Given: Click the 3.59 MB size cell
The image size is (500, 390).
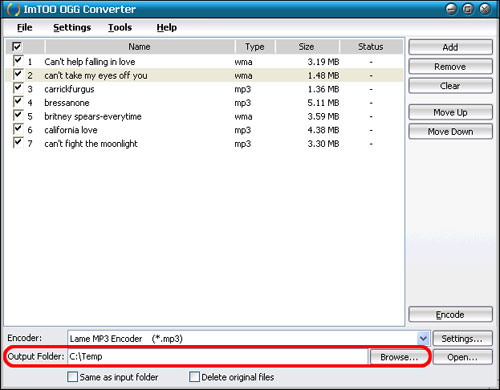Looking at the screenshot, I should [x=323, y=117].
